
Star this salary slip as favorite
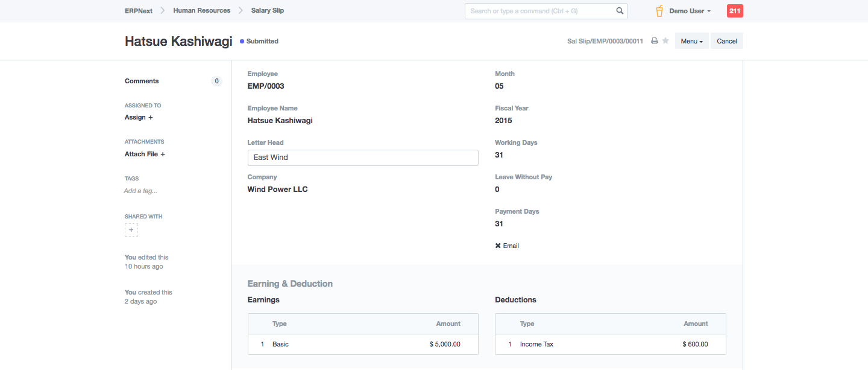coord(665,41)
